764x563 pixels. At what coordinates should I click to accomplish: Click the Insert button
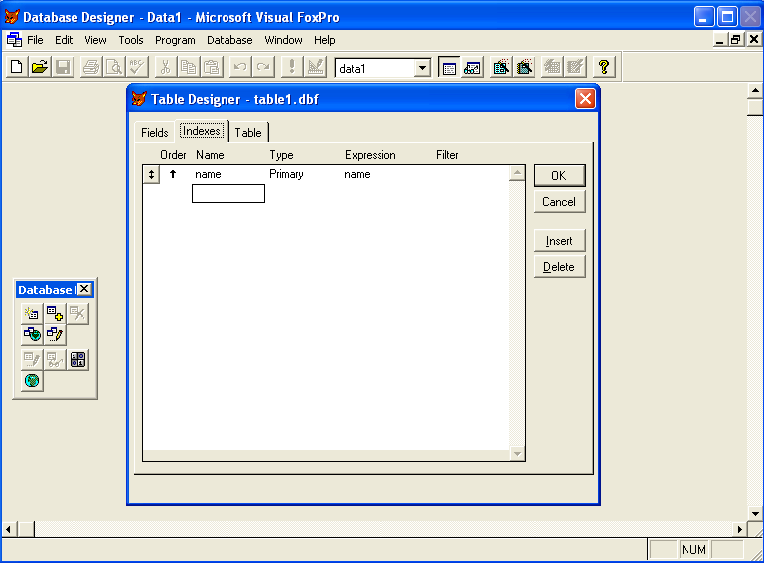click(559, 241)
